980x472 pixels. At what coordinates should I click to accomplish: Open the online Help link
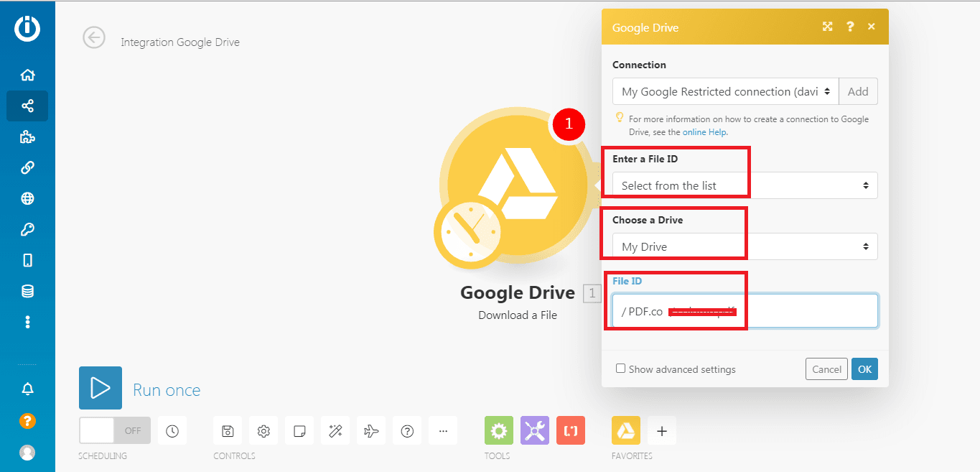pyautogui.click(x=704, y=132)
